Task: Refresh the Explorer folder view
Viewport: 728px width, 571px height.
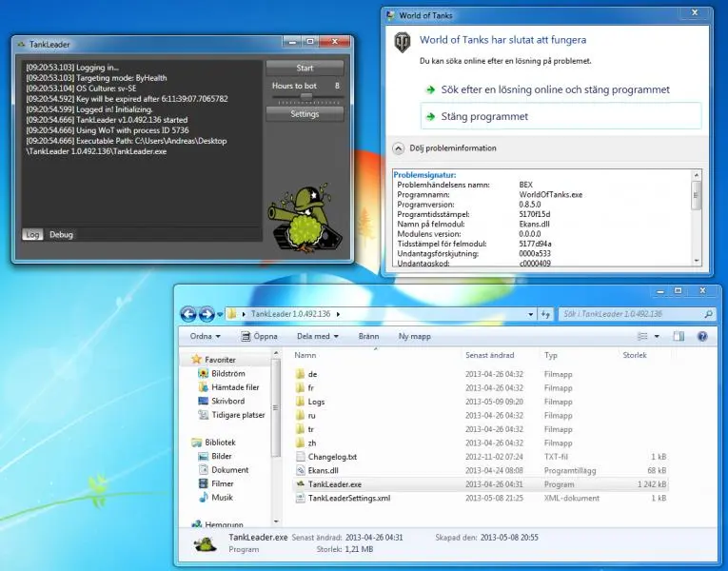Action: tap(545, 314)
